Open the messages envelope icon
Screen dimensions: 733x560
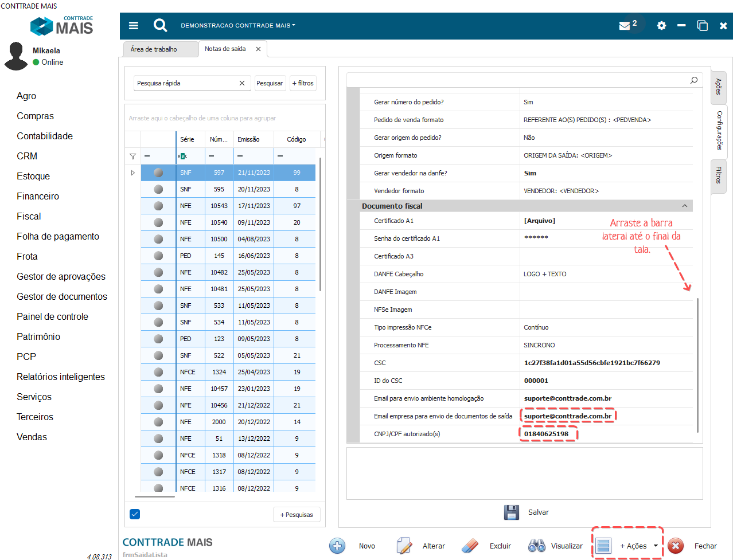(625, 26)
